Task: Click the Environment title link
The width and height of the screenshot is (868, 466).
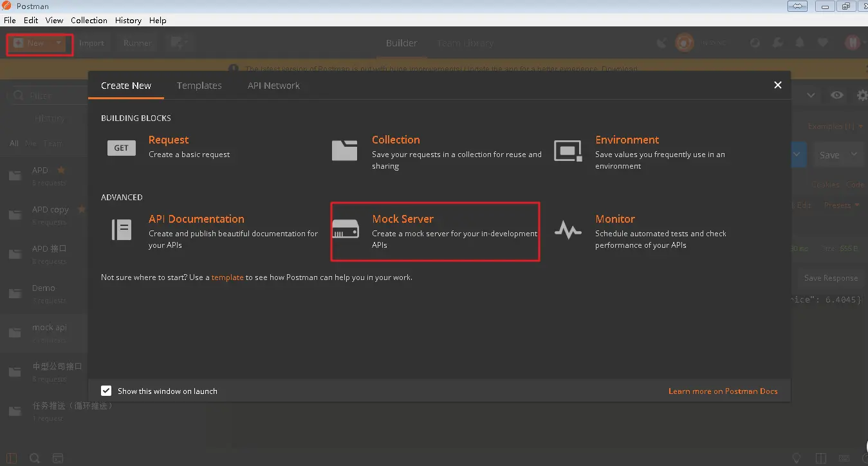Action: tap(627, 140)
